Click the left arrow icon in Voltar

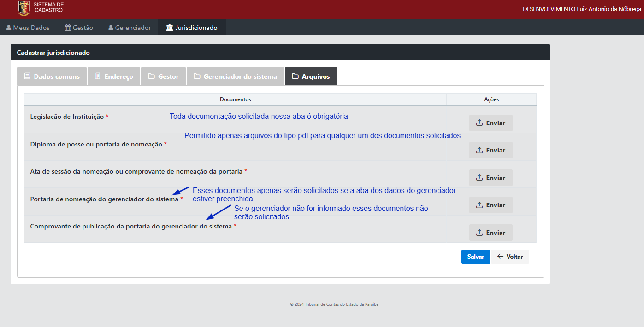click(x=500, y=257)
